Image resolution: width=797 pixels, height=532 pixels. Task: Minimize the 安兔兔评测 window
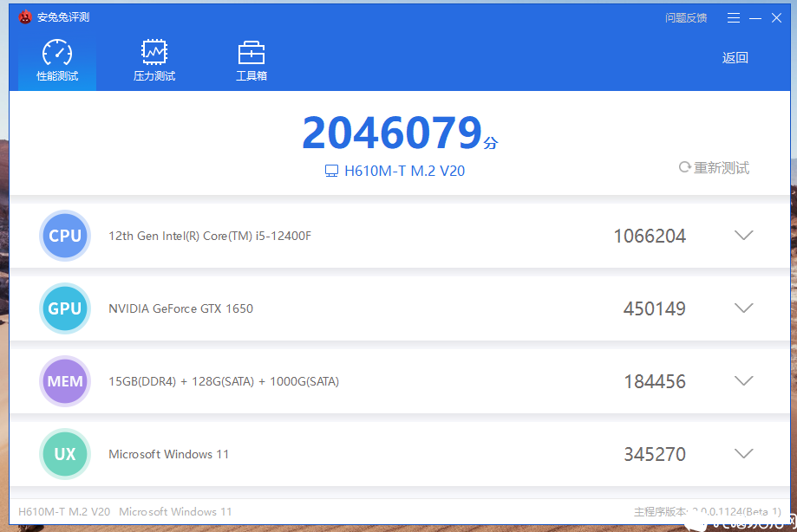[x=755, y=18]
